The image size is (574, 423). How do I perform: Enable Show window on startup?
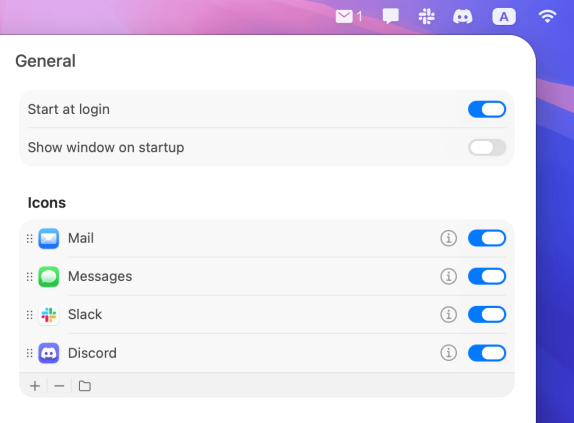tap(487, 147)
